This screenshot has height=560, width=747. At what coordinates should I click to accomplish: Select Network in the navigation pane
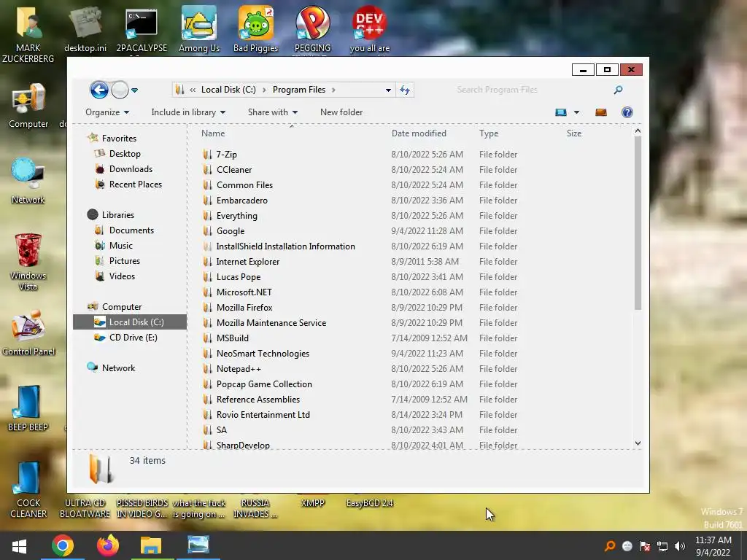(x=119, y=367)
